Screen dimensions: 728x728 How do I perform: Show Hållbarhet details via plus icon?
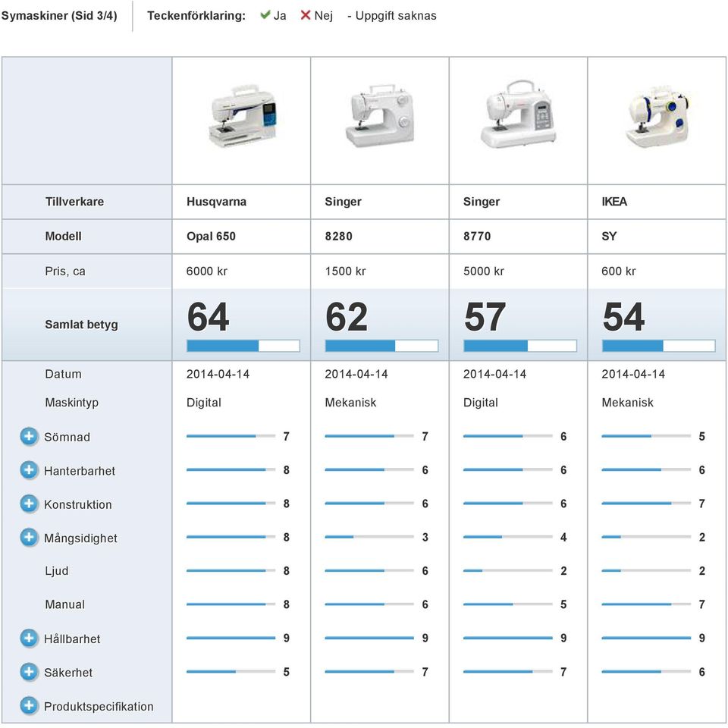(x=29, y=639)
